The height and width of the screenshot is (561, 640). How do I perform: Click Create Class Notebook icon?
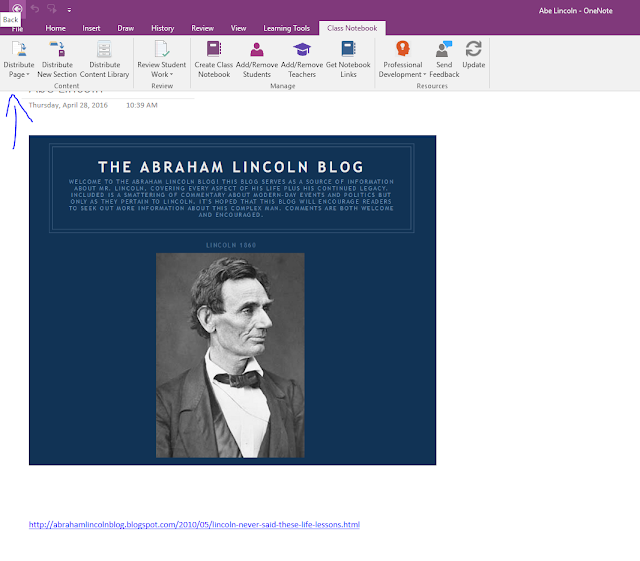coord(214,49)
